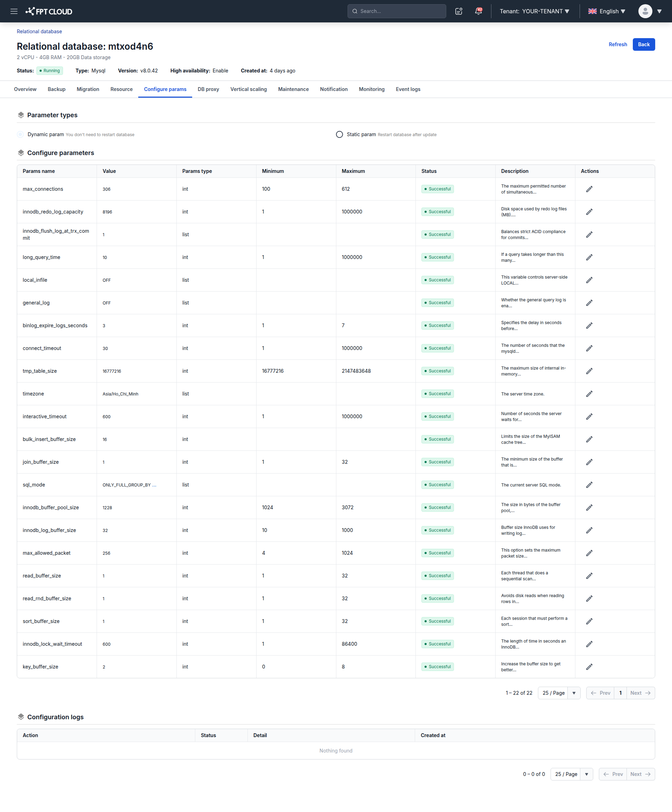
Task: Follow the Relational database breadcrumb link
Action: (x=39, y=32)
